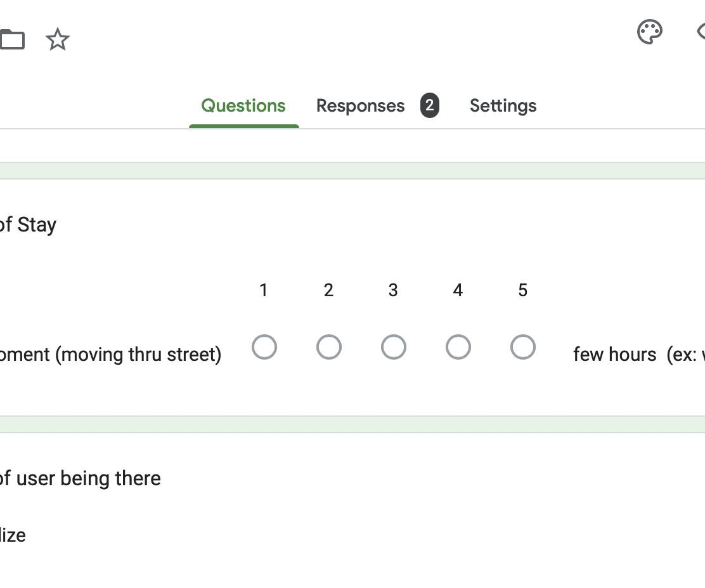Star this form

[x=58, y=40]
